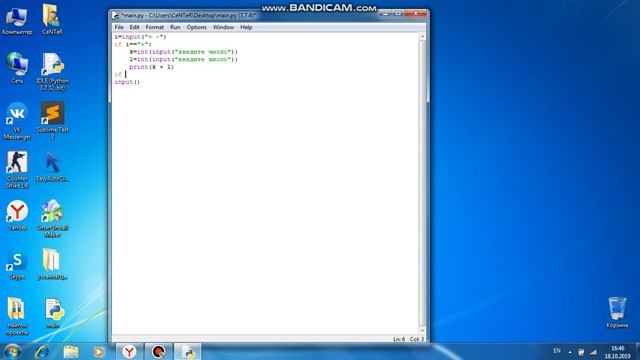Launch the Smart Install Maker shortcut
Image resolution: width=640 pixels, height=360 pixels.
(52, 219)
